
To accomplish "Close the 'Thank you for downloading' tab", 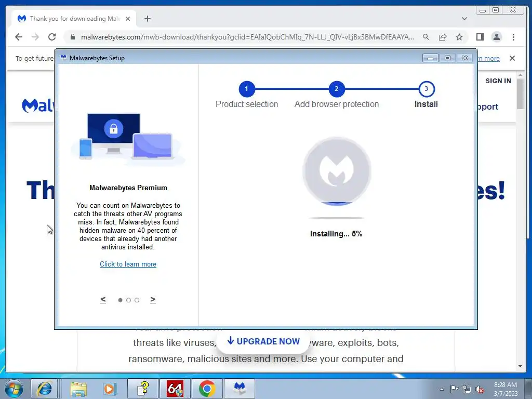I will (128, 19).
